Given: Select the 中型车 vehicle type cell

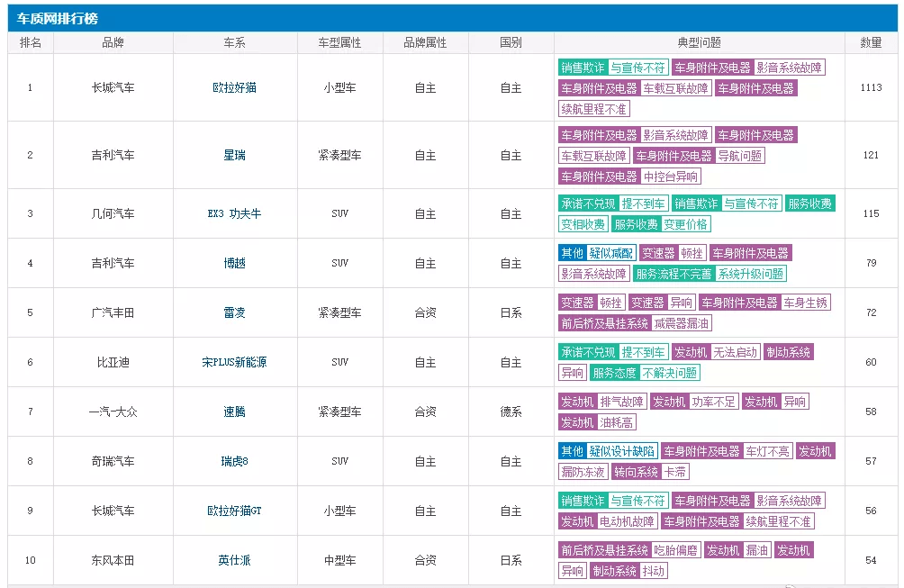Looking at the screenshot, I should (x=340, y=560).
